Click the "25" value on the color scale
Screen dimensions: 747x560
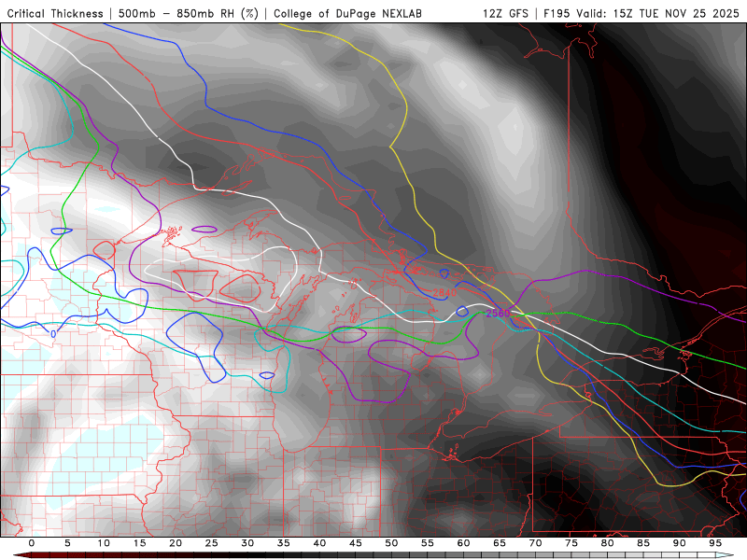click(x=212, y=543)
